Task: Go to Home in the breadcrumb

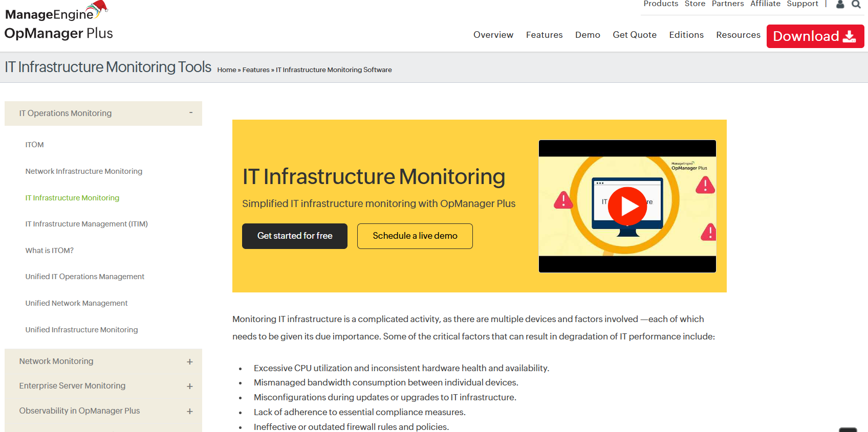Action: click(227, 70)
